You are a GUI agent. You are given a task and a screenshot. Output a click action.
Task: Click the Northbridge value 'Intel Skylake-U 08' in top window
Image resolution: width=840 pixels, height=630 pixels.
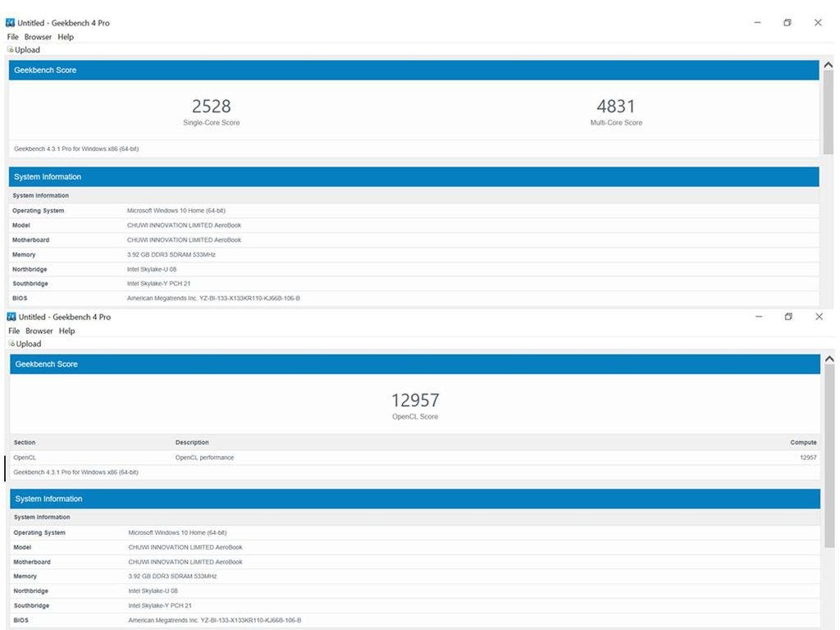(152, 269)
